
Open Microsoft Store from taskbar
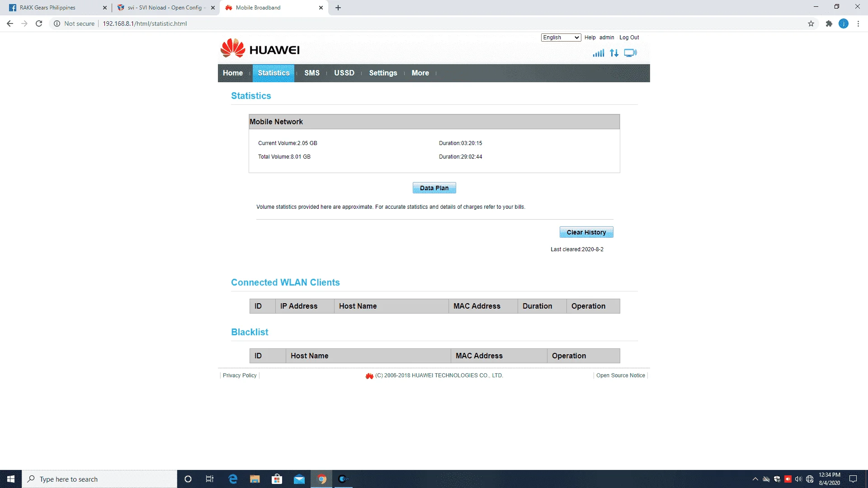tap(277, 479)
